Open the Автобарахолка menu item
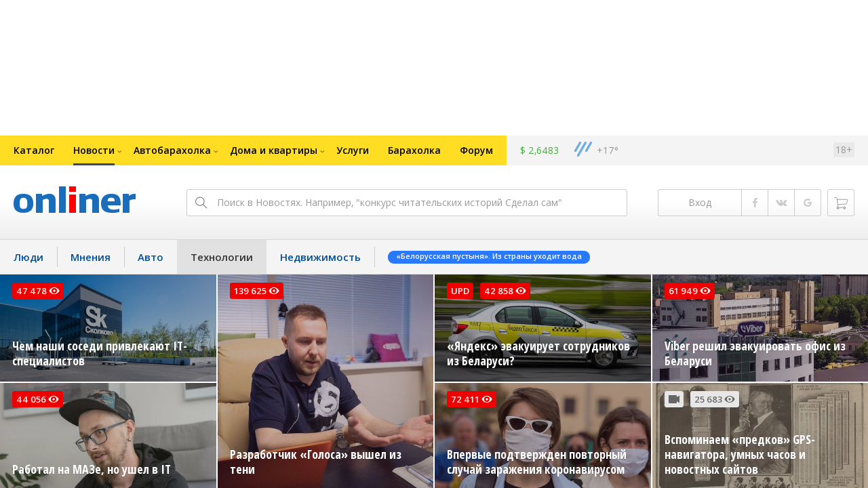Screen dimensions: 868x488 point(172,150)
